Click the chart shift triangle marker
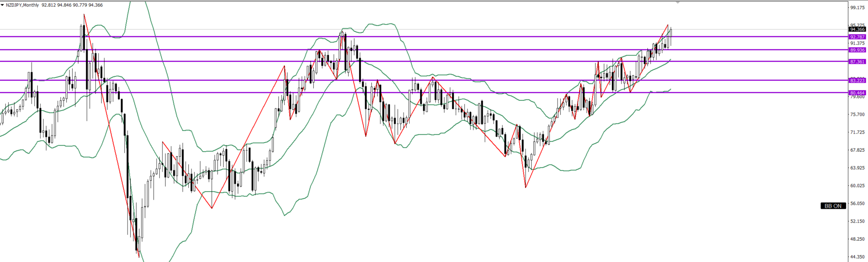The height and width of the screenshot is (262, 868). (x=677, y=3)
